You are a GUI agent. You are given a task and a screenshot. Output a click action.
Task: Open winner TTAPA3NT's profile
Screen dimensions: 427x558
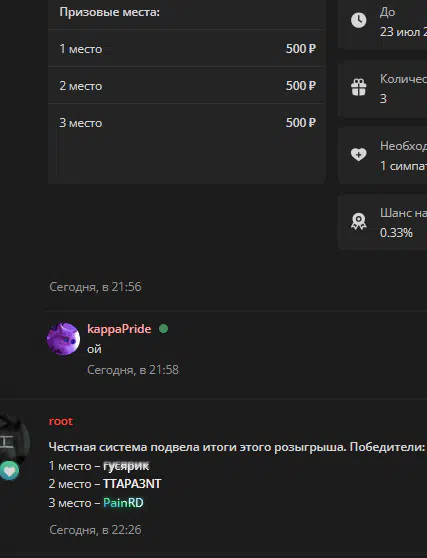(132, 484)
